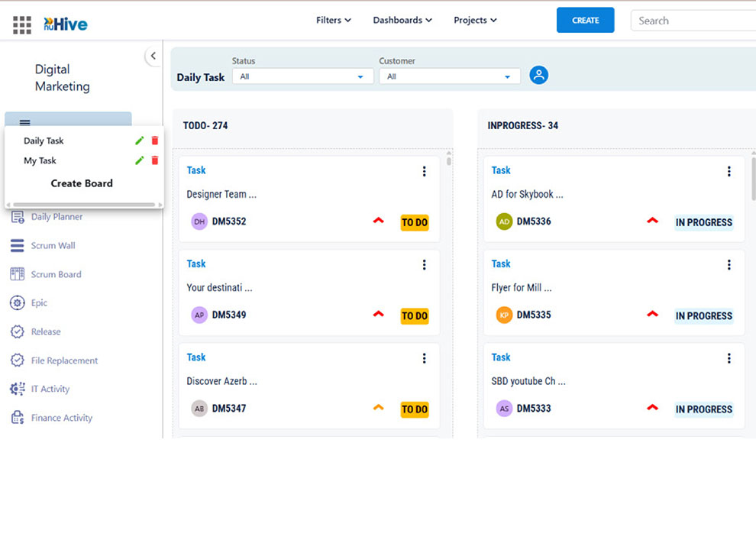
Task: Open the Dashboards menu
Action: coord(402,21)
